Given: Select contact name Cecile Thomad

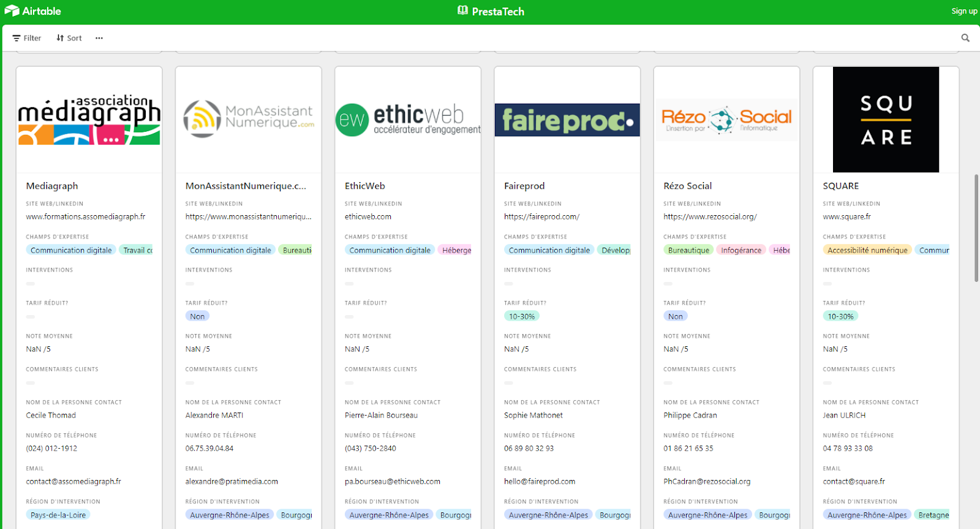Looking at the screenshot, I should pos(51,415).
